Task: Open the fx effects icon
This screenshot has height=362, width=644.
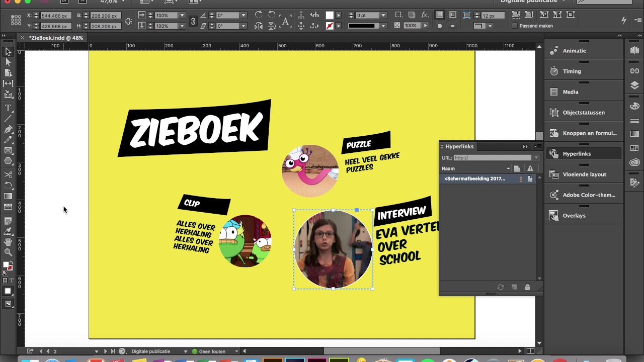Action: (x=425, y=15)
